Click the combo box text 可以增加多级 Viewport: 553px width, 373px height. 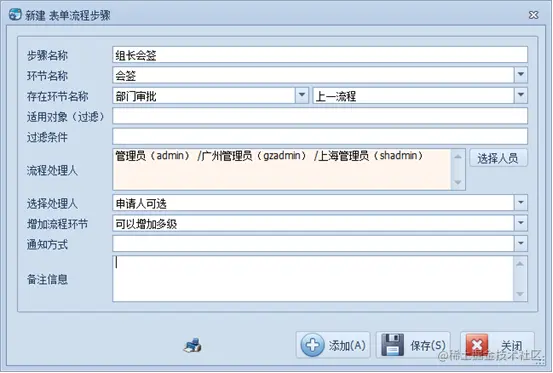(x=146, y=224)
